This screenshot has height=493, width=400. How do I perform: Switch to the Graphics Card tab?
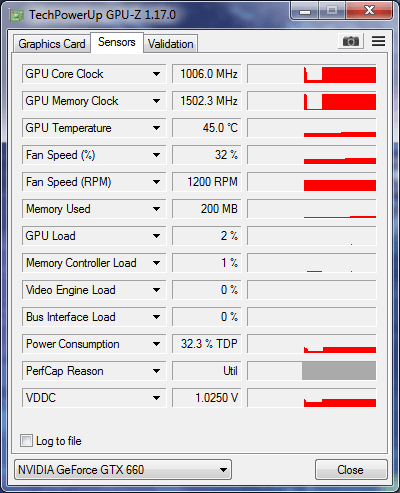(52, 44)
